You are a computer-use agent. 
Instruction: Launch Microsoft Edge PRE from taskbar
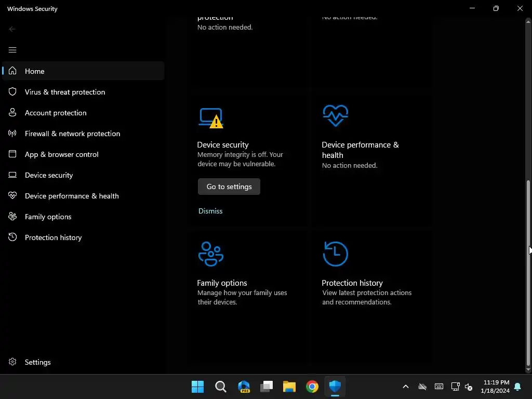[244, 387]
